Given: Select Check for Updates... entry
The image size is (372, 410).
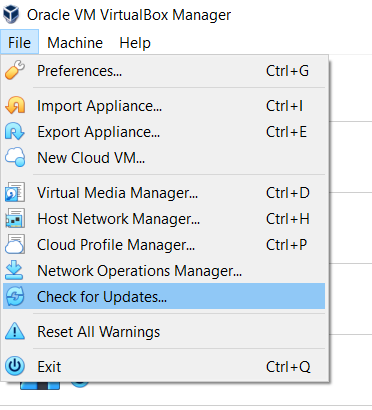Looking at the screenshot, I should pos(164,296).
